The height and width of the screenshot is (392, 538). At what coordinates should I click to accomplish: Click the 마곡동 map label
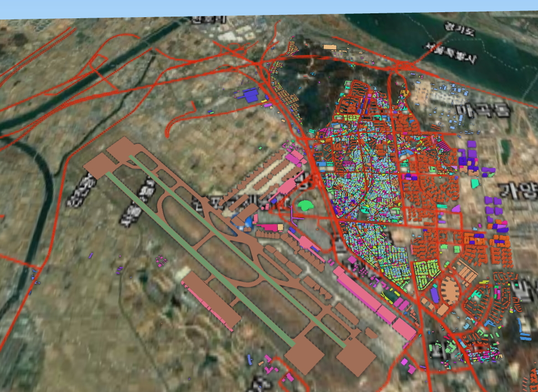pos(483,111)
